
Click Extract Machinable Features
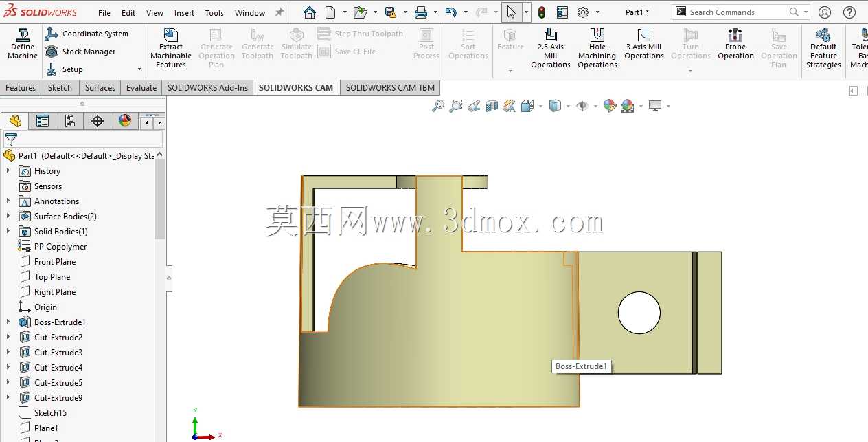(x=171, y=48)
